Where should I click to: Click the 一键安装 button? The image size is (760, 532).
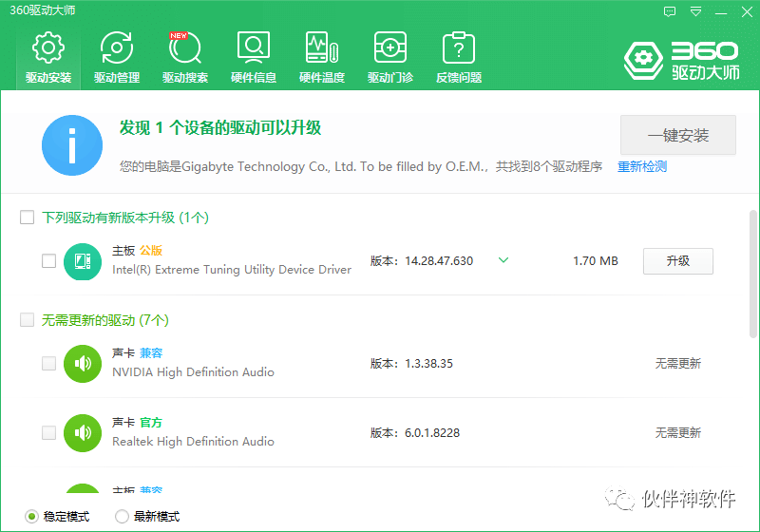(x=678, y=135)
